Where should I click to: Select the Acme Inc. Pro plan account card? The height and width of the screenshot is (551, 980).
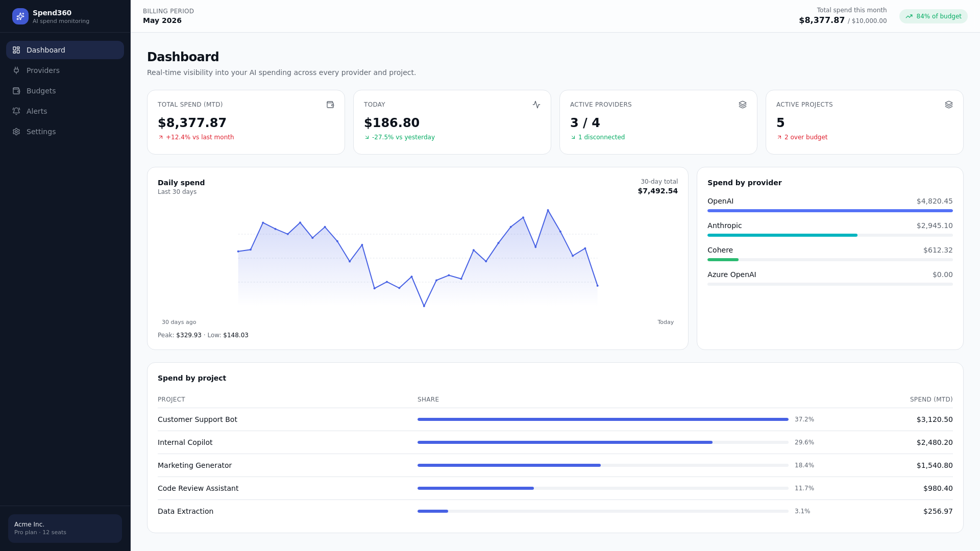(x=65, y=529)
